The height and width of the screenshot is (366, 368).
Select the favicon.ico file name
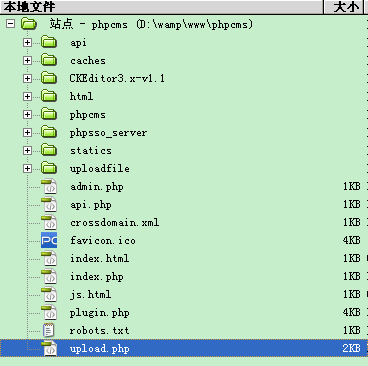103,240
